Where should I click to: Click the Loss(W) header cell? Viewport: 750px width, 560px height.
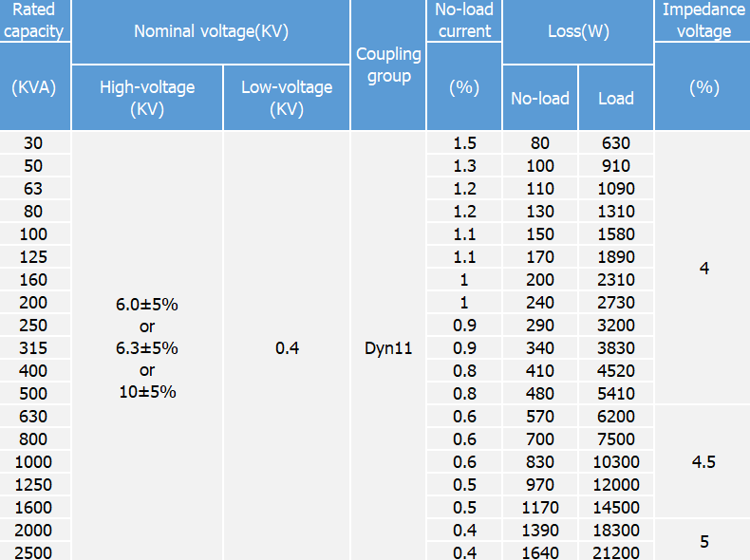point(578,31)
